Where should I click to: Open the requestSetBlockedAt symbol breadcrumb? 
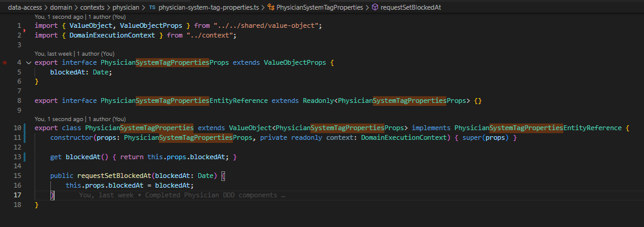tap(411, 7)
